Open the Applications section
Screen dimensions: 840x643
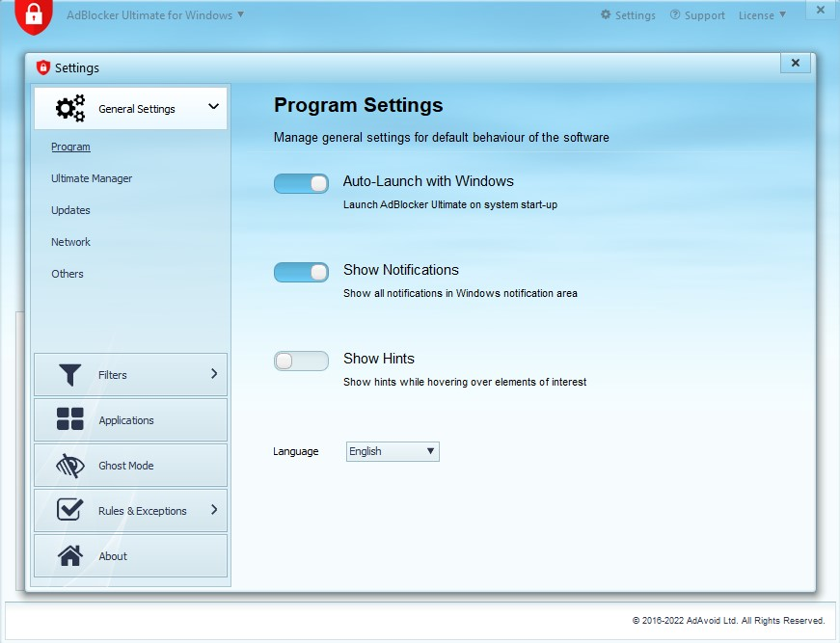point(131,419)
